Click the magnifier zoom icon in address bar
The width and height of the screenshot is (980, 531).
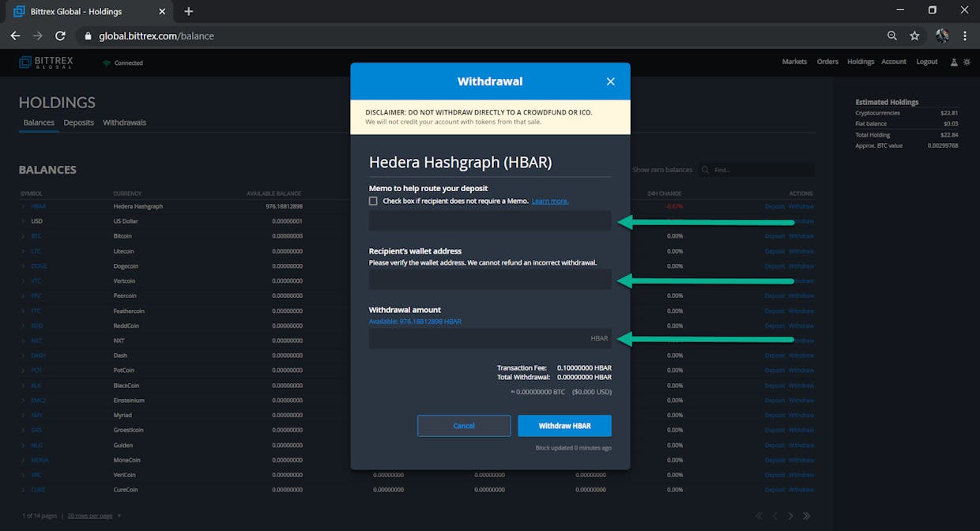[892, 36]
